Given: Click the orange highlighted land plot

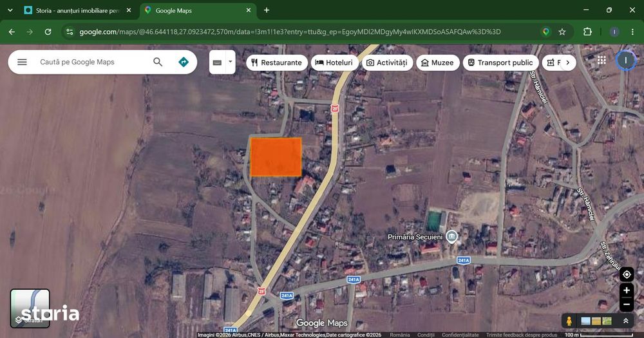Looking at the screenshot, I should pos(276,157).
